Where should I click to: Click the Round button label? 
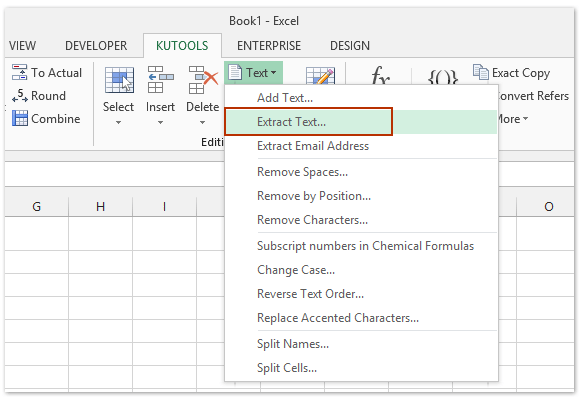(x=48, y=96)
